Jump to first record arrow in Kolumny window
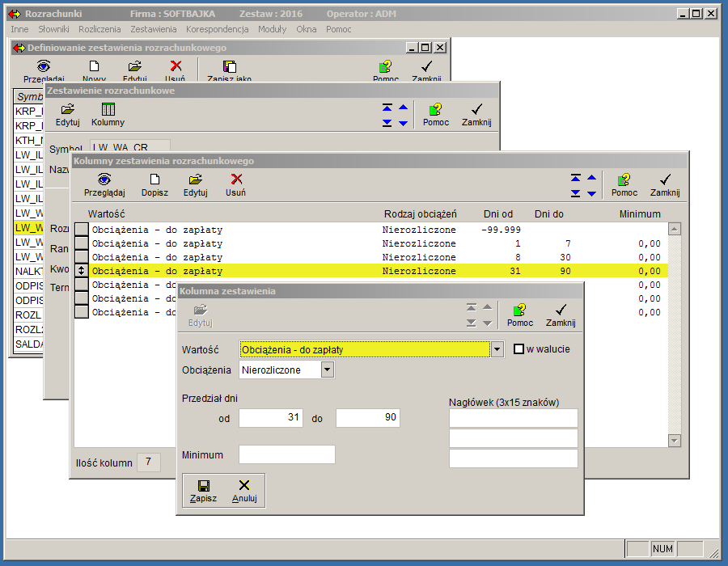The image size is (728, 566). pos(576,178)
